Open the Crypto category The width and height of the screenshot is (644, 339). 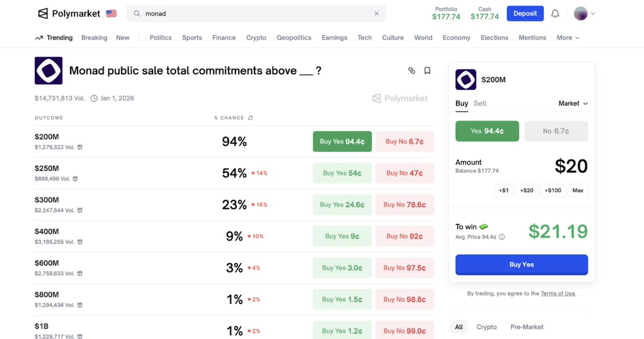(x=256, y=38)
